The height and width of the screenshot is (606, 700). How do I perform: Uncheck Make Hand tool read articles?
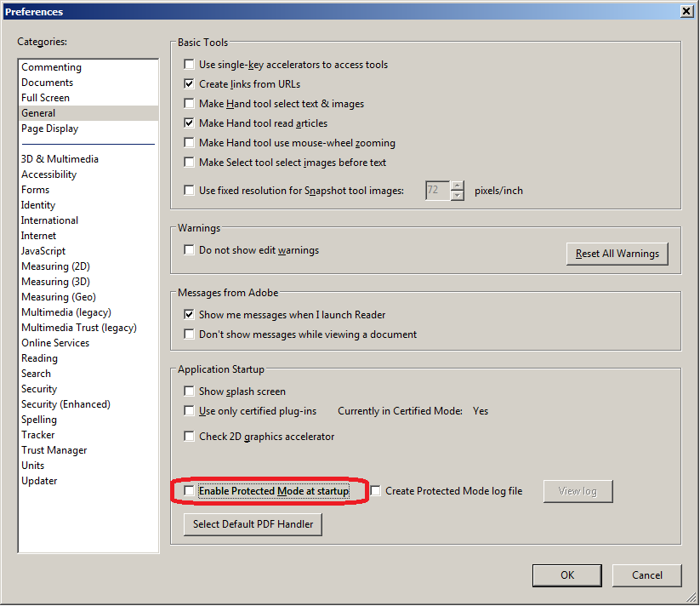(189, 123)
